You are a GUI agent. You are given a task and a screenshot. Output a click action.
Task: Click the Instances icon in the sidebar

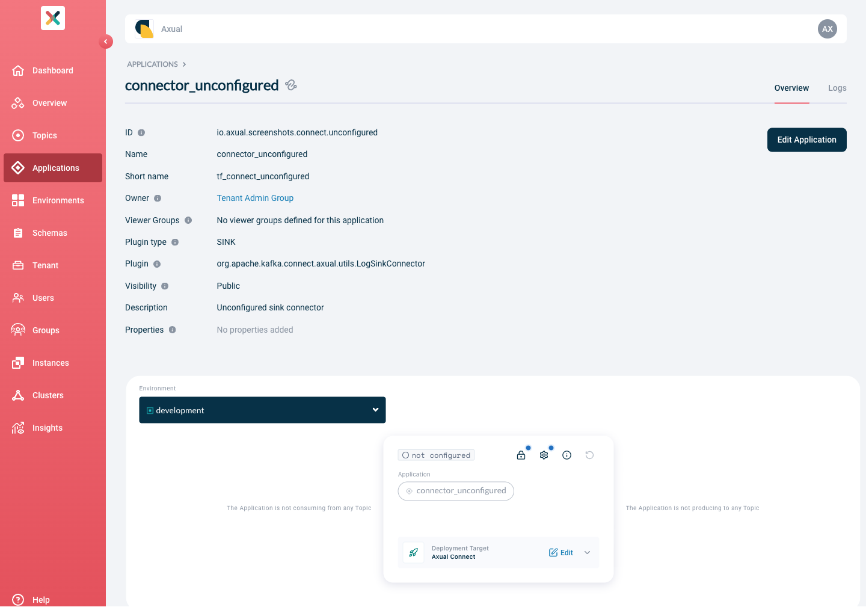[x=18, y=363]
